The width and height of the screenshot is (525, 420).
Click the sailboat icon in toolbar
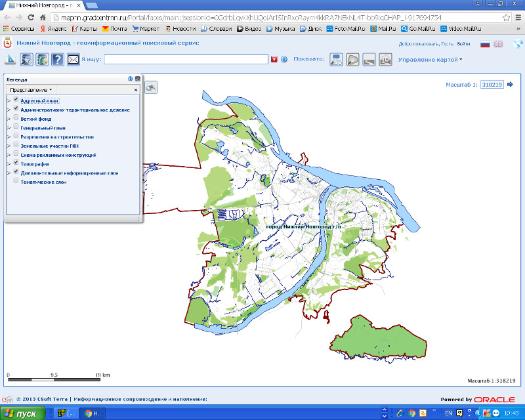click(11, 60)
